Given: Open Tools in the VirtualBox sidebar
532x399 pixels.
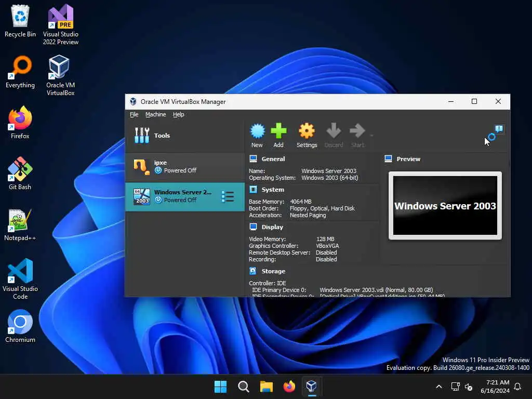Looking at the screenshot, I should 185,136.
